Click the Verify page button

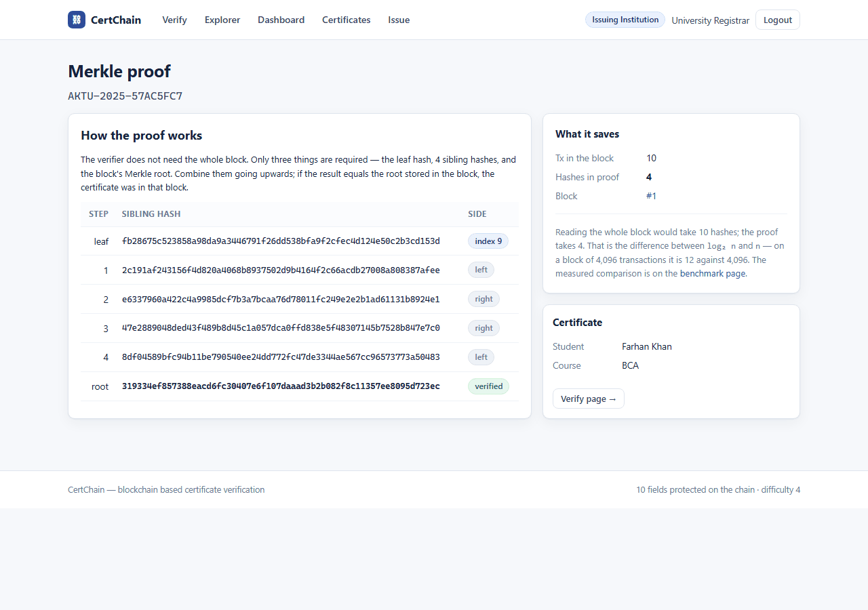coord(589,399)
